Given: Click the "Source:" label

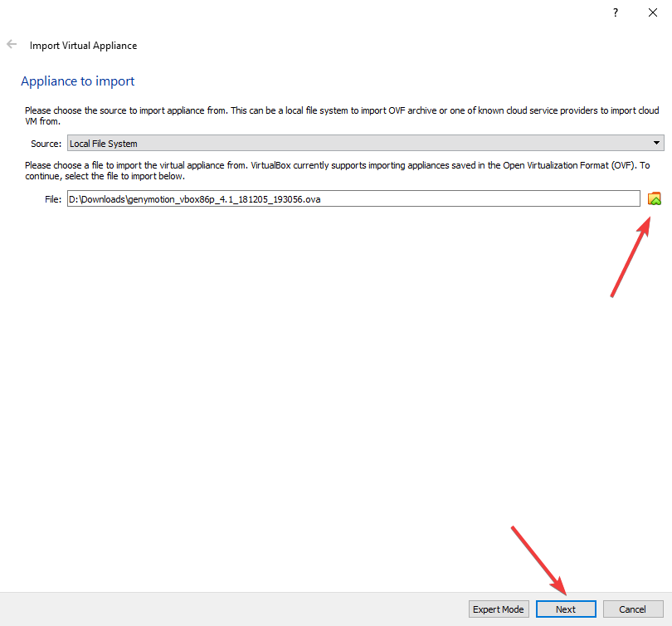Looking at the screenshot, I should (46, 144).
